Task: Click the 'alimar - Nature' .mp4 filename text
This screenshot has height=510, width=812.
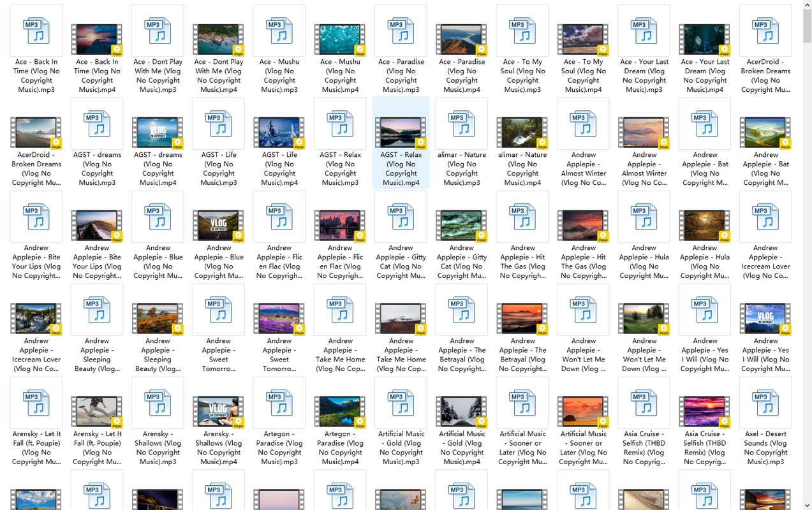Action: 523,169
